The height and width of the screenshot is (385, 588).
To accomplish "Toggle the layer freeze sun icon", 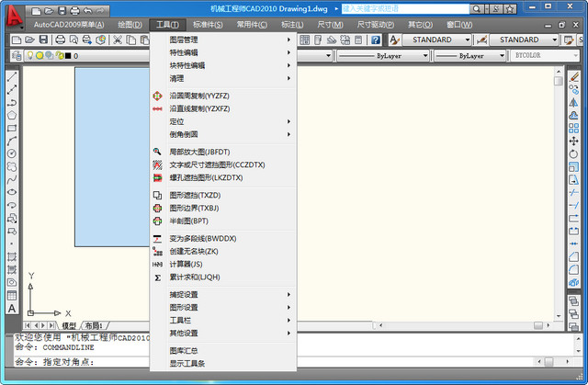I will click(40, 55).
